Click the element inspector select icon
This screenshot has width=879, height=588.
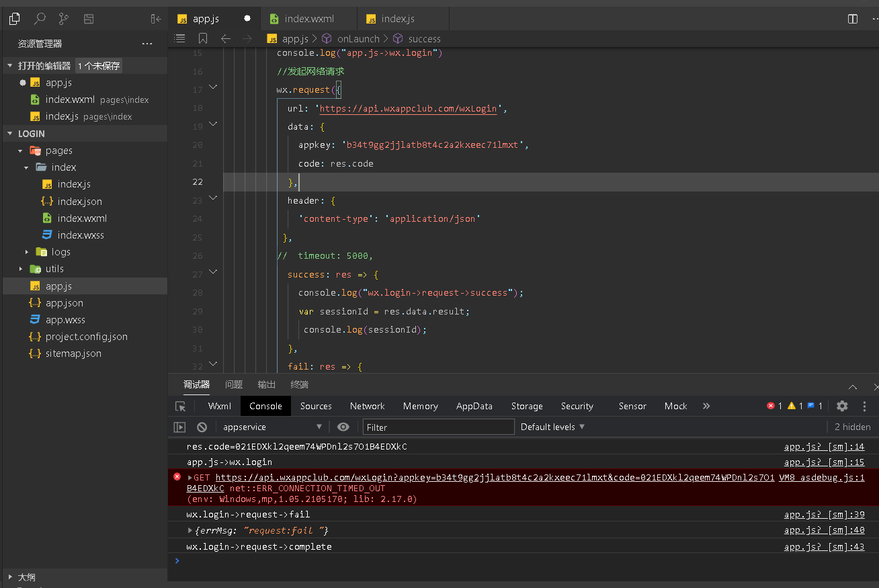(180, 407)
